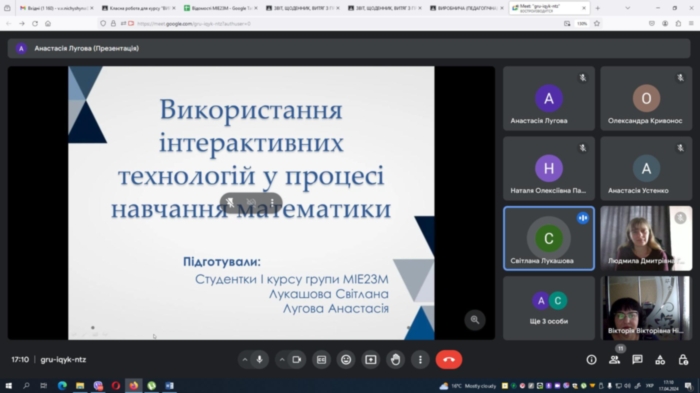Expand audio settings arrow beside microphone
This screenshot has height=393, width=700.
(x=245, y=360)
